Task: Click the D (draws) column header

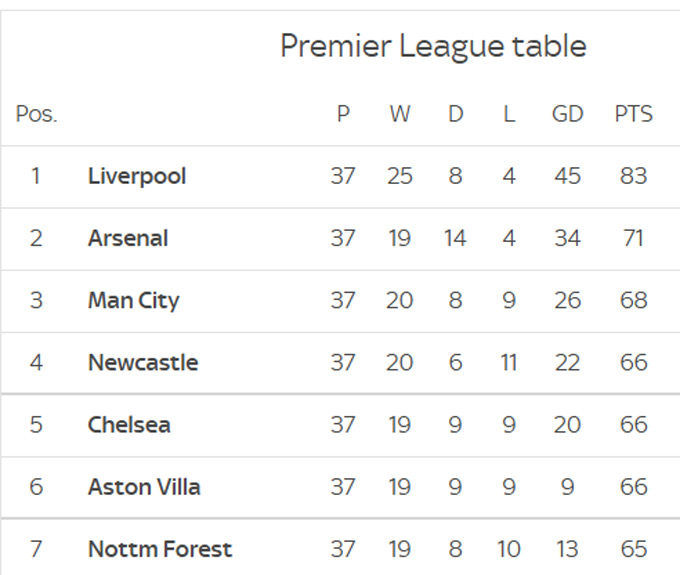Action: point(455,113)
